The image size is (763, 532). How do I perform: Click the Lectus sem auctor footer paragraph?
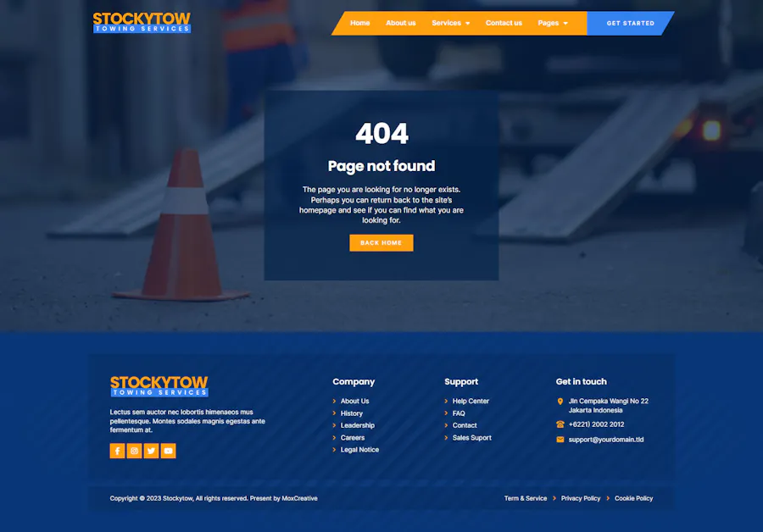187,421
